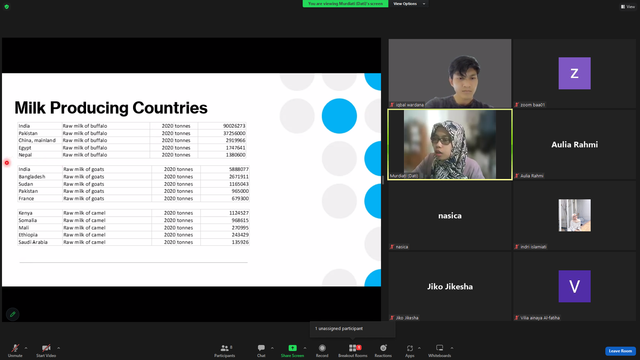This screenshot has height=360, width=640.
Task: Click indri islamiati's profile picture
Action: tap(574, 215)
